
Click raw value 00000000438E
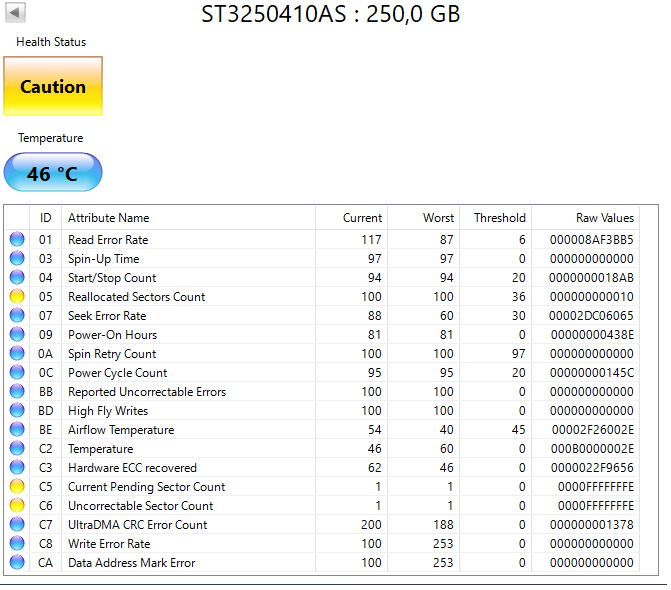[x=592, y=335]
